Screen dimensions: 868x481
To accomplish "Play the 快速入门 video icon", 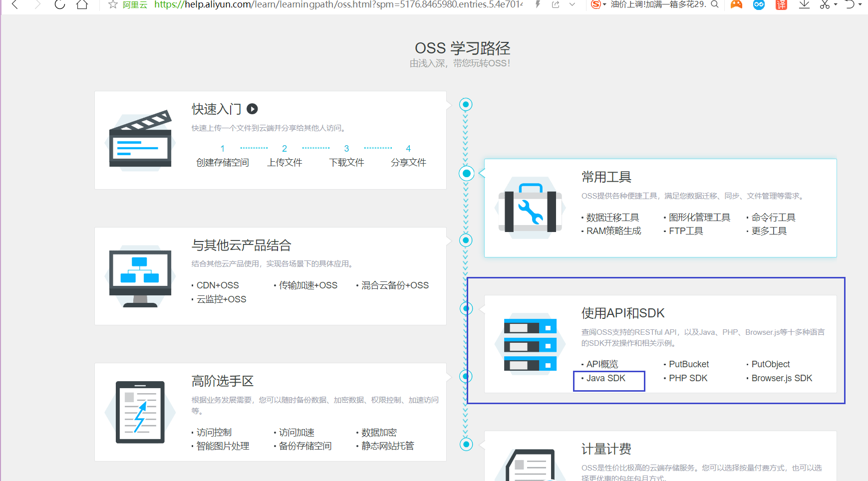I will point(253,109).
